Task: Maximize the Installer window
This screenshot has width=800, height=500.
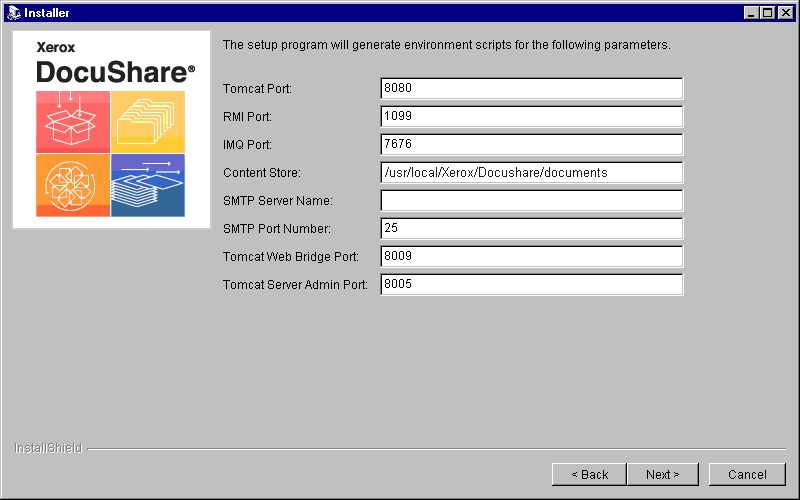Action: tap(767, 13)
